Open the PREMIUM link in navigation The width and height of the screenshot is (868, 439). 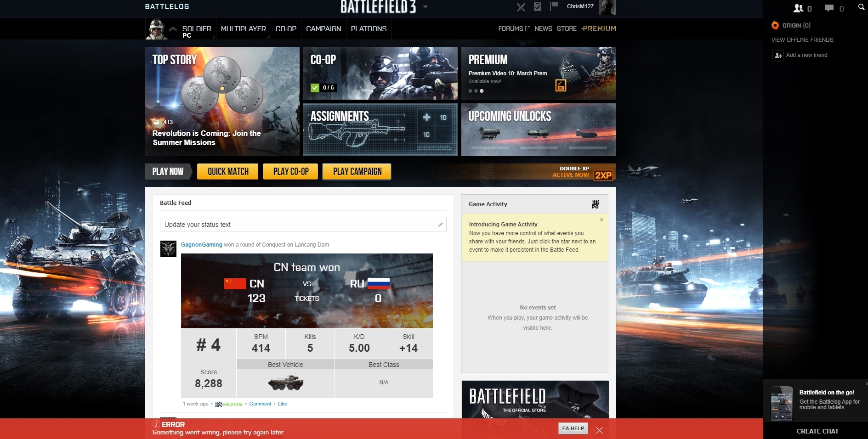point(599,28)
